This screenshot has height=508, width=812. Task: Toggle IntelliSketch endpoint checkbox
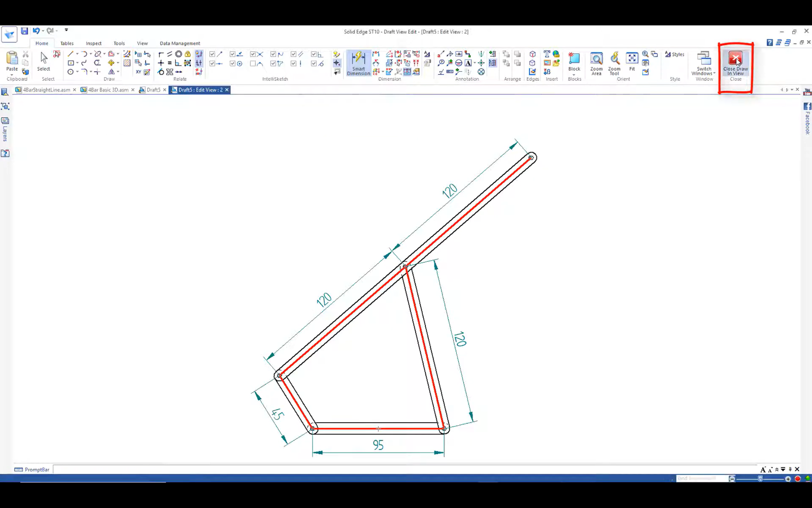coord(212,54)
